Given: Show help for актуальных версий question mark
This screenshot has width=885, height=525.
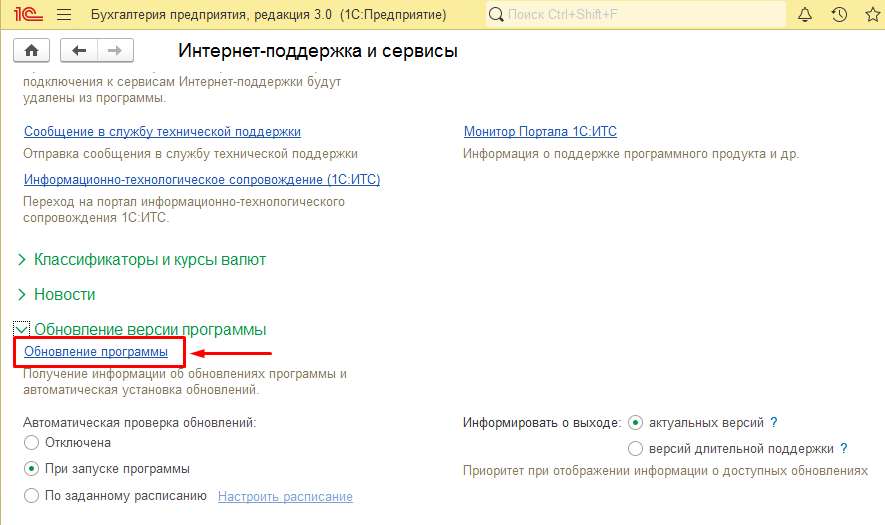Looking at the screenshot, I should tap(774, 422).
